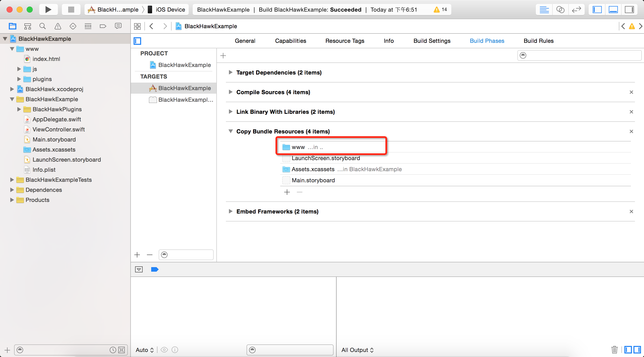Expand Target Dependencies section
This screenshot has width=644, height=357.
(x=230, y=73)
